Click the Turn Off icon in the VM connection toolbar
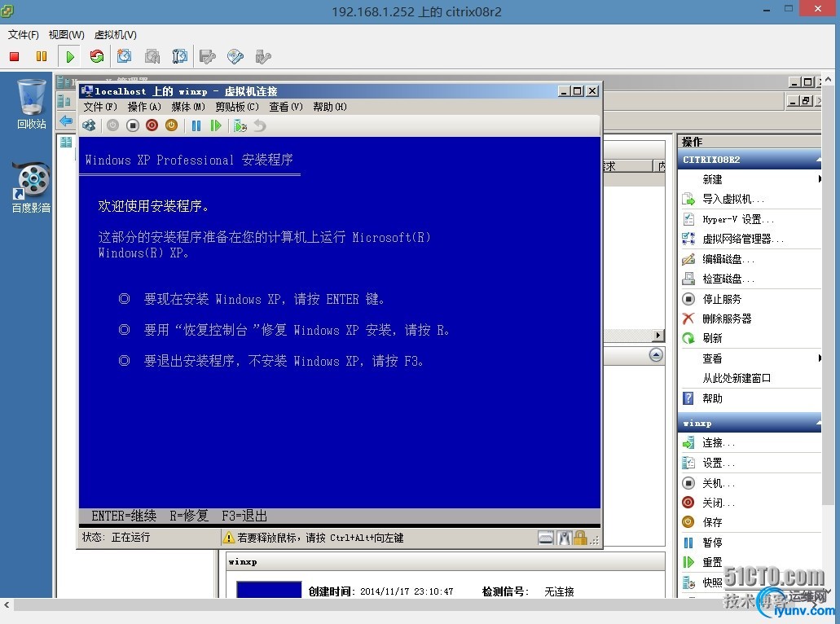This screenshot has height=624, width=840. point(152,125)
